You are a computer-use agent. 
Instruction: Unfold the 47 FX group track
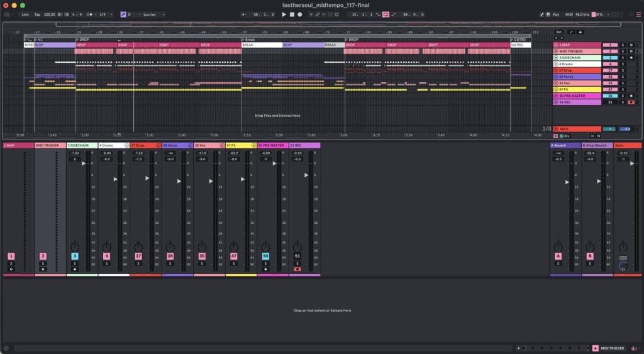tap(556, 89)
